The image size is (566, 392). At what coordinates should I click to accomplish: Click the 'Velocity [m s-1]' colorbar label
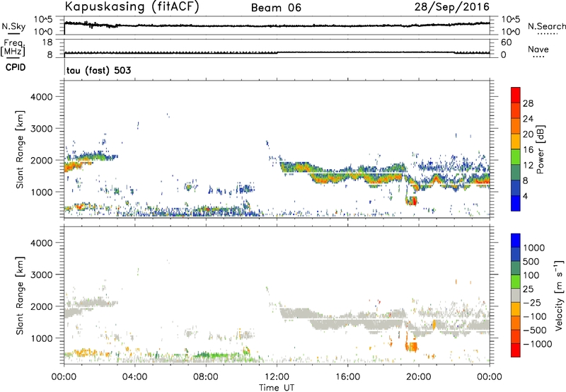[x=559, y=295]
